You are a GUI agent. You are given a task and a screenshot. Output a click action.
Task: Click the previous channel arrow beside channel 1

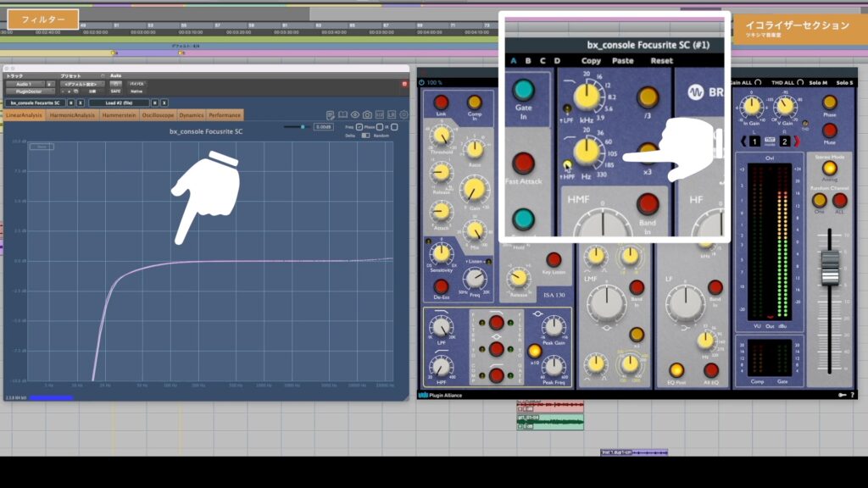point(743,141)
